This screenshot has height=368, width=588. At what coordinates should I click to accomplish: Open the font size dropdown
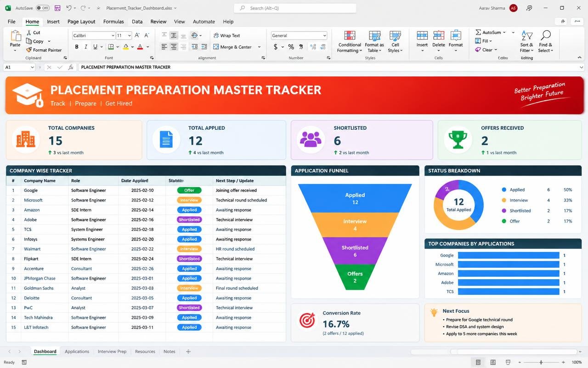[x=130, y=35]
